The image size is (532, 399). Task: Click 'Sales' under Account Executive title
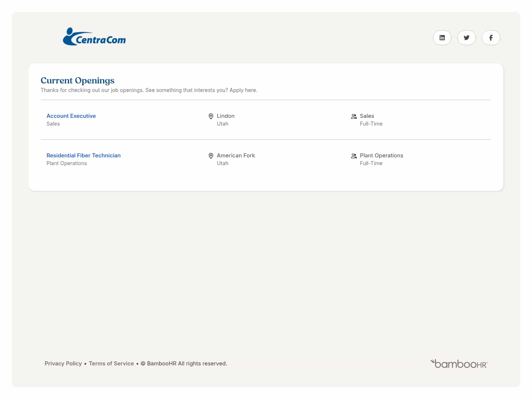(53, 124)
